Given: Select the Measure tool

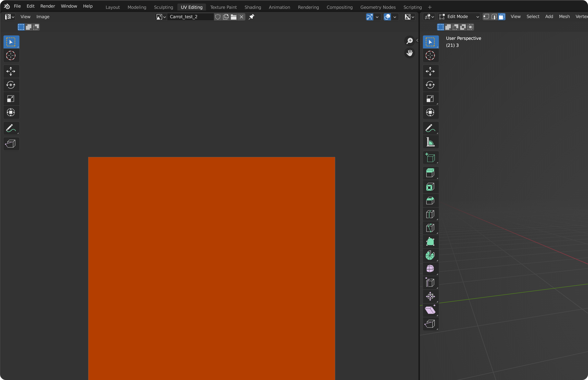Looking at the screenshot, I should (430, 142).
